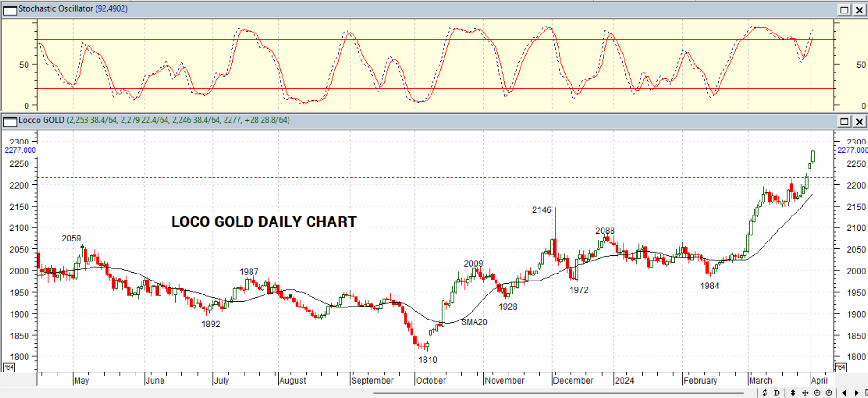
Task: Click the '1810' low price label
Action: [428, 359]
